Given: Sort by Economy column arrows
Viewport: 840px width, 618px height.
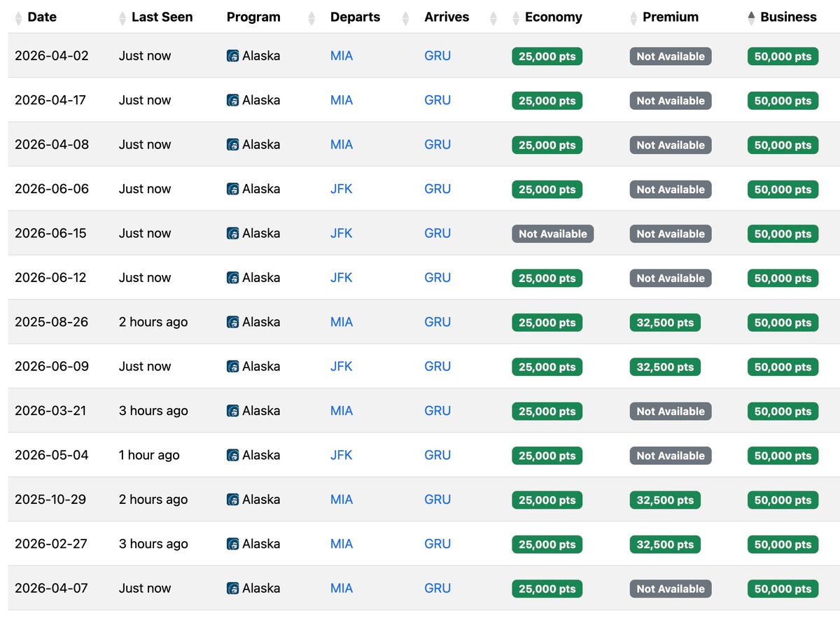Looking at the screenshot, I should click(517, 18).
